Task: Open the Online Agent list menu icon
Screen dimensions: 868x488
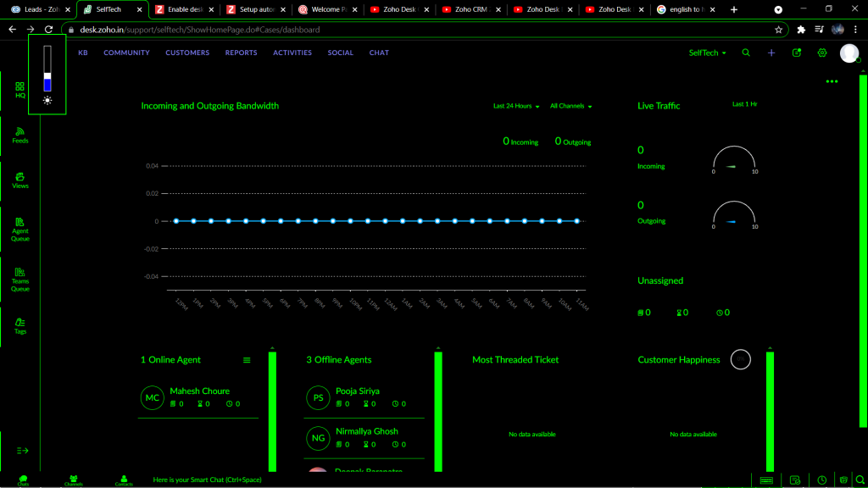Action: click(247, 360)
